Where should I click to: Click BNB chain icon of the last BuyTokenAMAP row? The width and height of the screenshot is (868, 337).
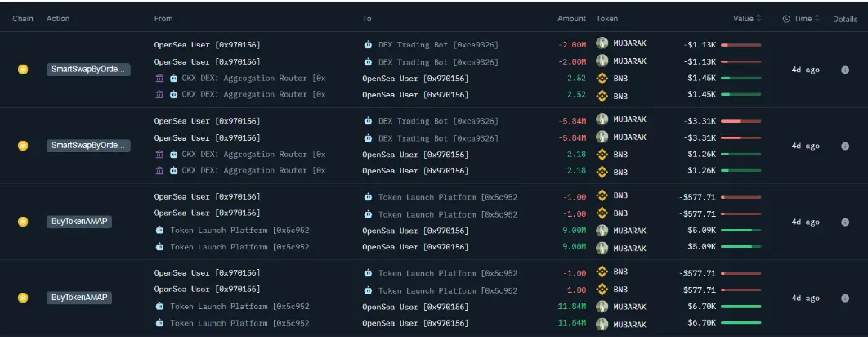(x=23, y=298)
